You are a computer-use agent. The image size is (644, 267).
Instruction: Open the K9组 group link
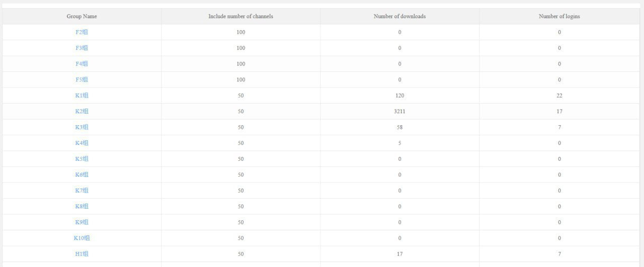click(82, 222)
